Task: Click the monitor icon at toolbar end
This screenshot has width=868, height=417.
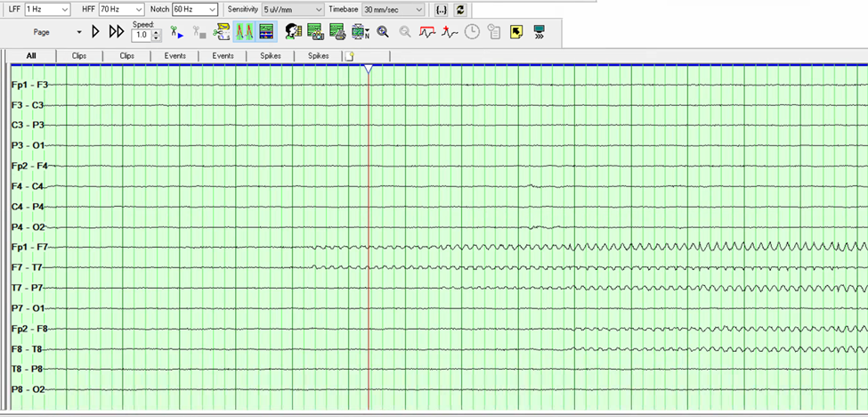Action: [x=539, y=32]
